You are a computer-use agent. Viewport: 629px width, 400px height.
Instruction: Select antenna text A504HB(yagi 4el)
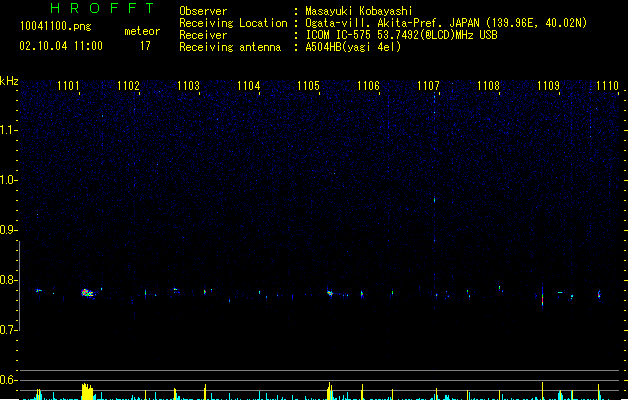click(x=353, y=47)
